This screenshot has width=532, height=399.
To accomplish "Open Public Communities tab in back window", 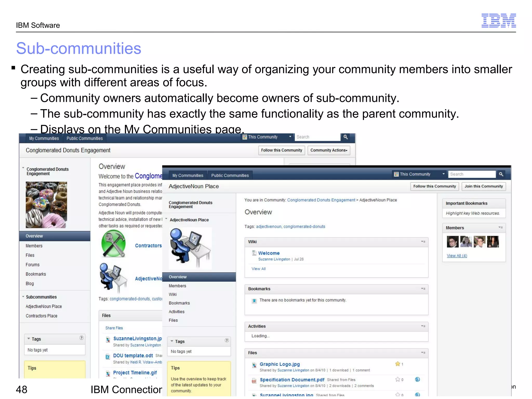I will (x=85, y=138).
